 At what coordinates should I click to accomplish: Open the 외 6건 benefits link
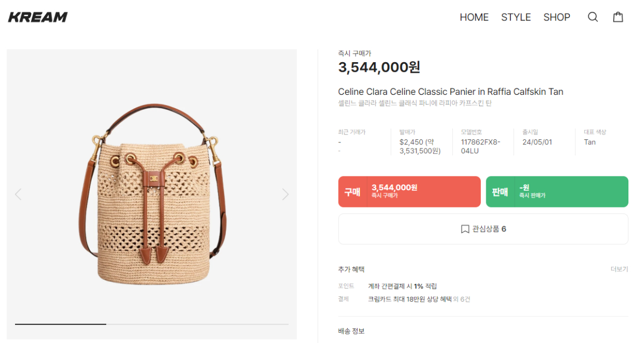[462, 299]
